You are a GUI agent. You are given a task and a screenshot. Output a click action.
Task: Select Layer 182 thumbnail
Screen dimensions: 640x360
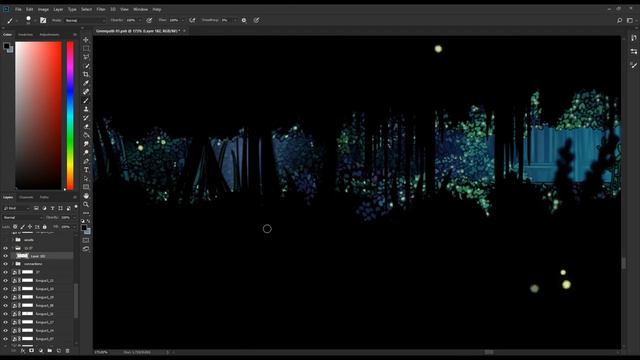coord(22,256)
